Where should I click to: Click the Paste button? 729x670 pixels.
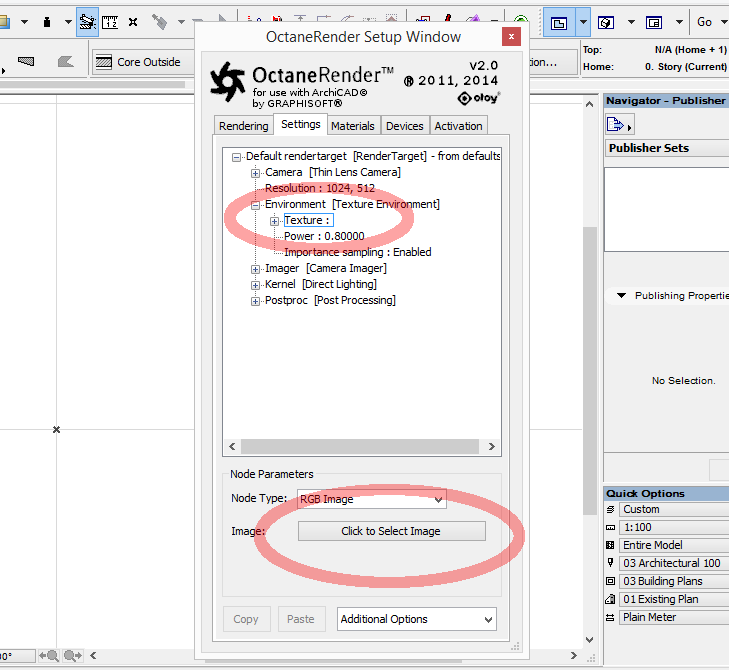[301, 619]
